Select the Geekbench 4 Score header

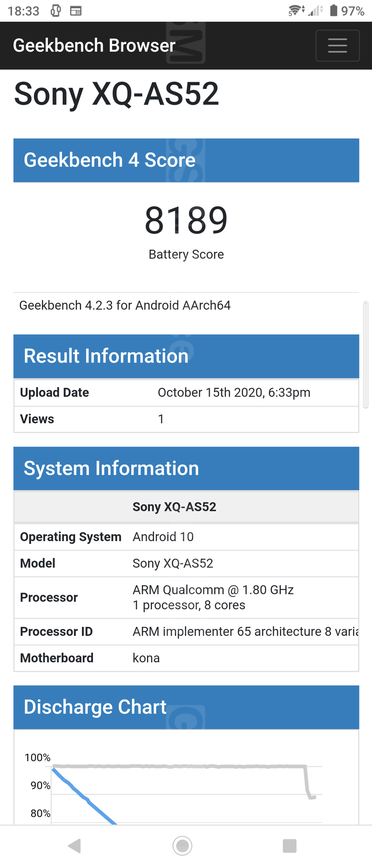(186, 160)
